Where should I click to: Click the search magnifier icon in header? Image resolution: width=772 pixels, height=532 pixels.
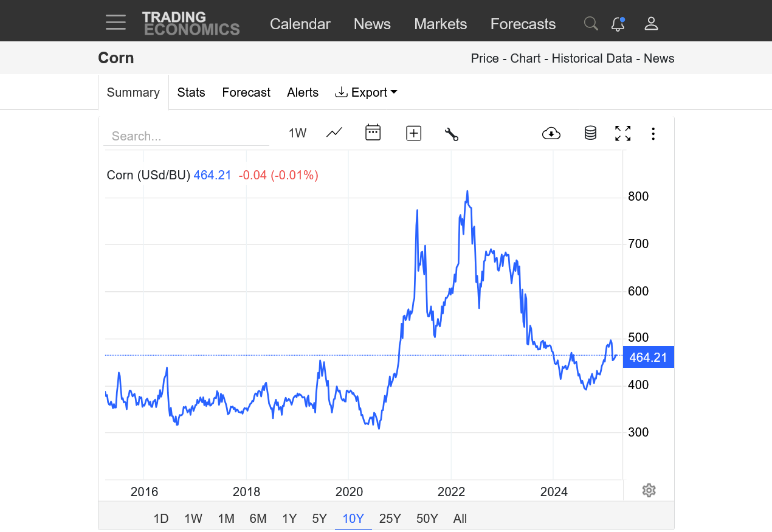[x=590, y=24]
